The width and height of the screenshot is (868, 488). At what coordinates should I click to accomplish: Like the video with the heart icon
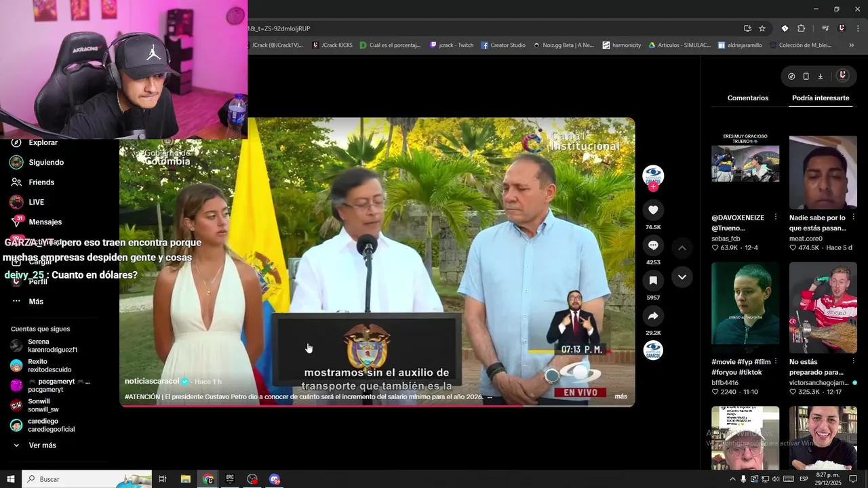(653, 210)
